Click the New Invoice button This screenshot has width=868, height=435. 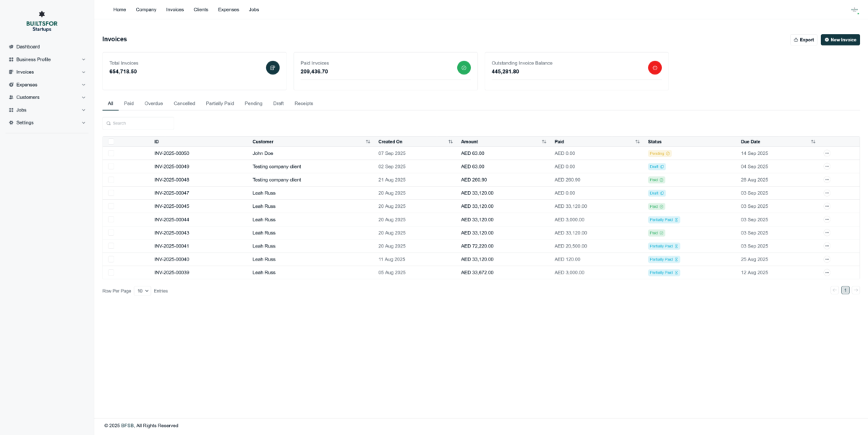tap(840, 40)
